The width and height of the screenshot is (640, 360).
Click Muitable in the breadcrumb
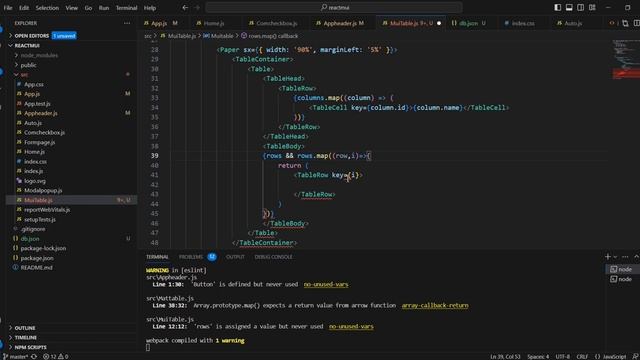pyautogui.click(x=222, y=36)
